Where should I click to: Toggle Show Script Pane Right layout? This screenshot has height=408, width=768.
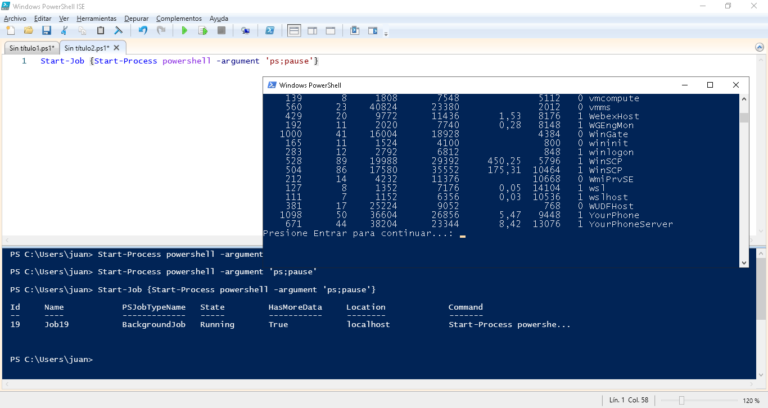click(312, 31)
